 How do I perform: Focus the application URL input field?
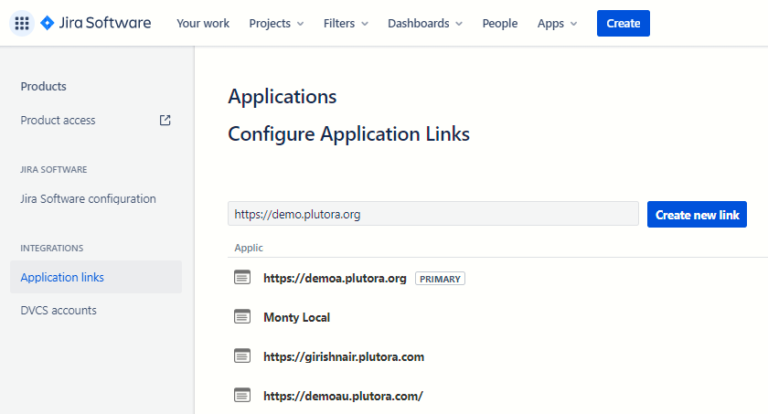(x=433, y=214)
